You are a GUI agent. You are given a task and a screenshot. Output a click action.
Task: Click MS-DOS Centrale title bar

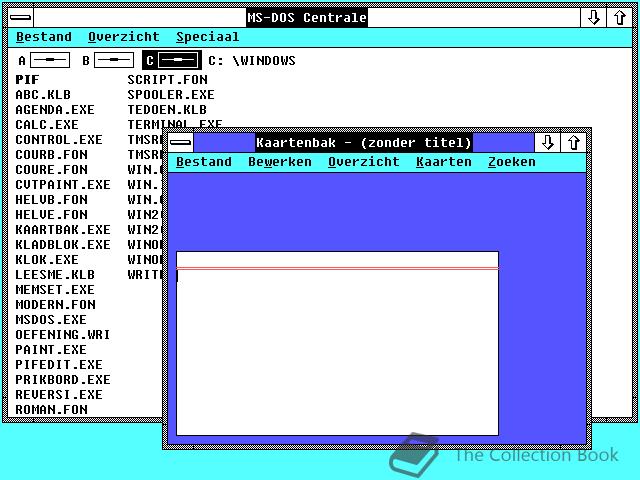[x=307, y=18]
